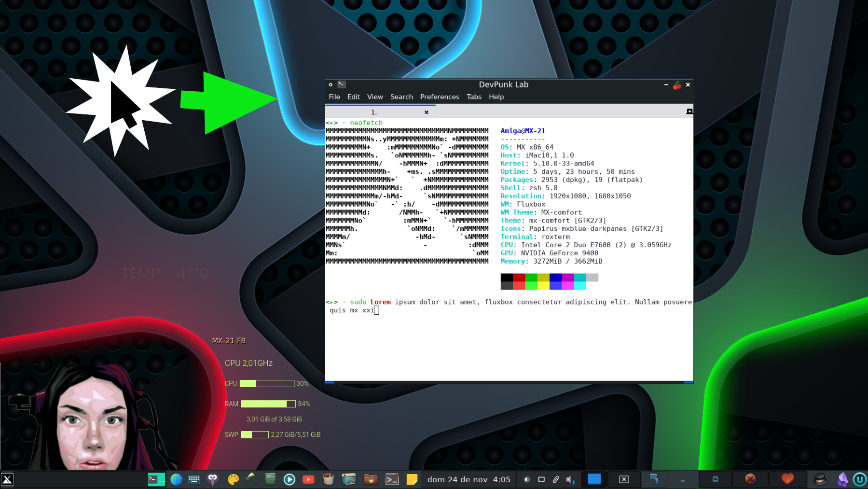Click the taskbar clock dom 24 de nov

(x=468, y=479)
